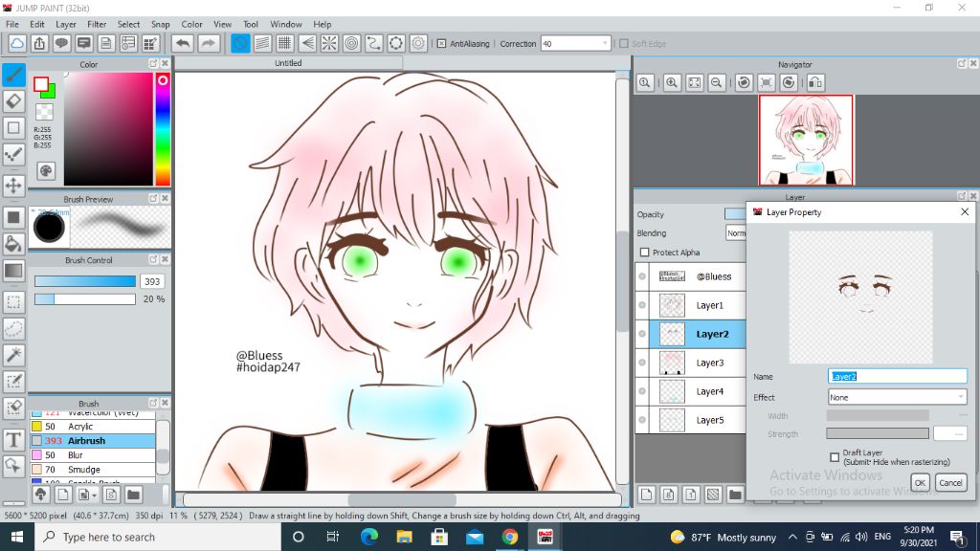Rotate canvas right in Navigator
This screenshot has height=551, width=980.
pyautogui.click(x=789, y=82)
